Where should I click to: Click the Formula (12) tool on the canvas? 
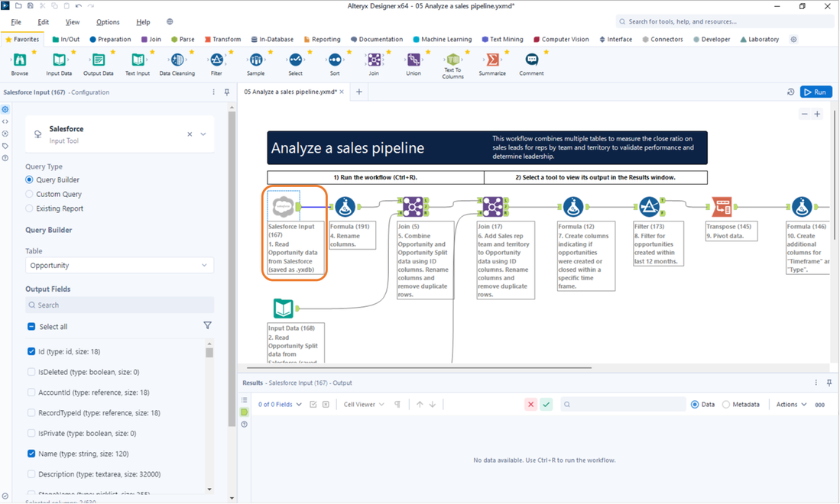573,206
